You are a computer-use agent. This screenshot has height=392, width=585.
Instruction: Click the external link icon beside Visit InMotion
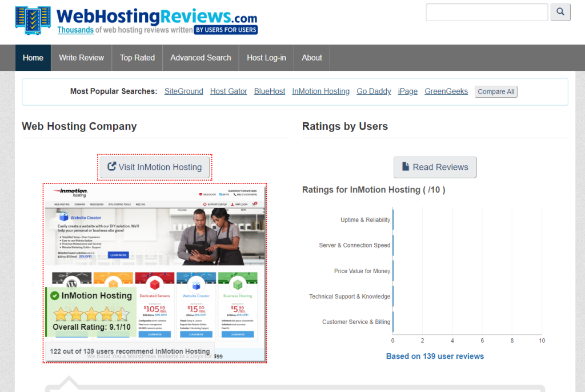pos(111,167)
